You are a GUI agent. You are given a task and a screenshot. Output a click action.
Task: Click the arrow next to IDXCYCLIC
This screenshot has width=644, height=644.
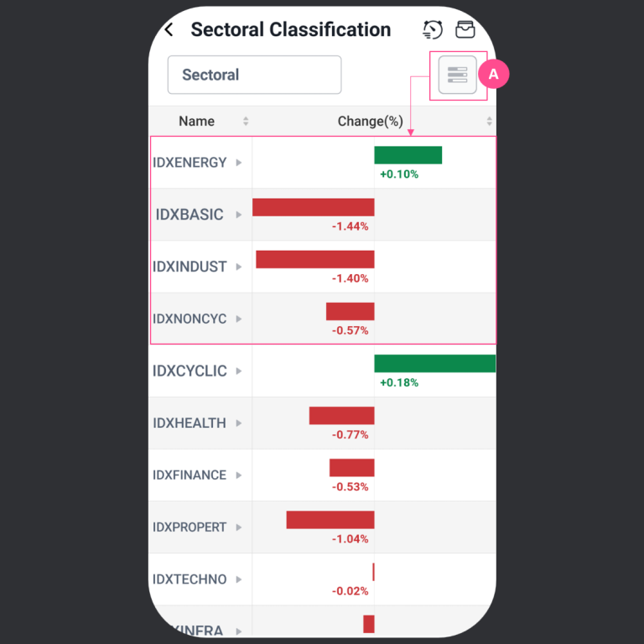pyautogui.click(x=239, y=371)
